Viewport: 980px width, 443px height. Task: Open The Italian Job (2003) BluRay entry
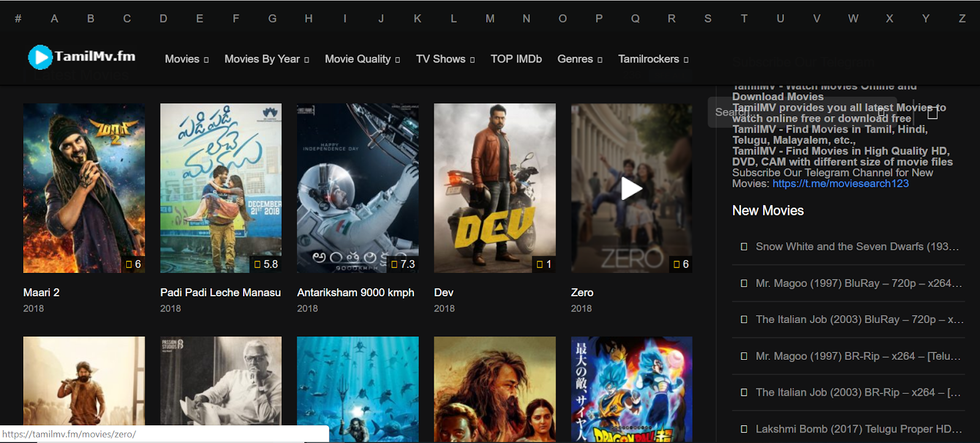point(860,319)
